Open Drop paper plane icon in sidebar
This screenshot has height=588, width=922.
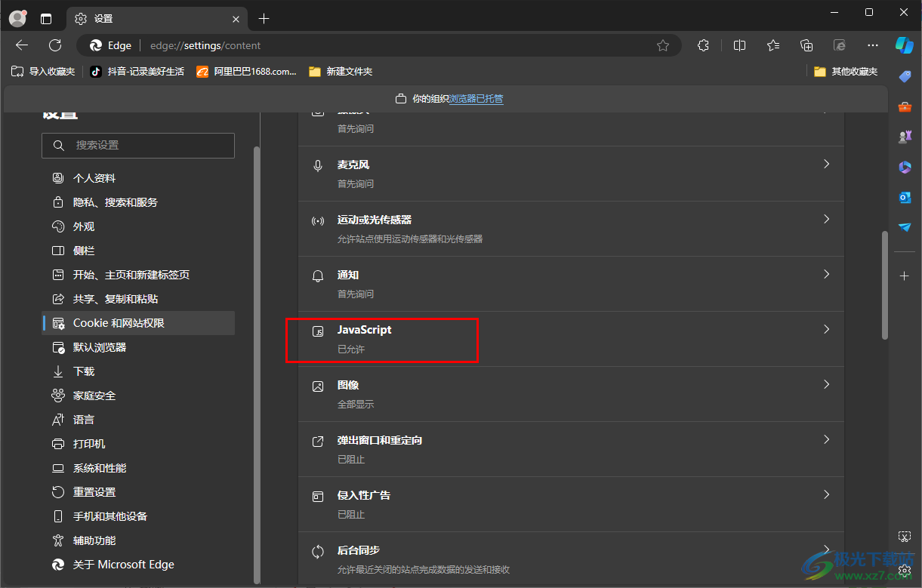click(x=905, y=227)
